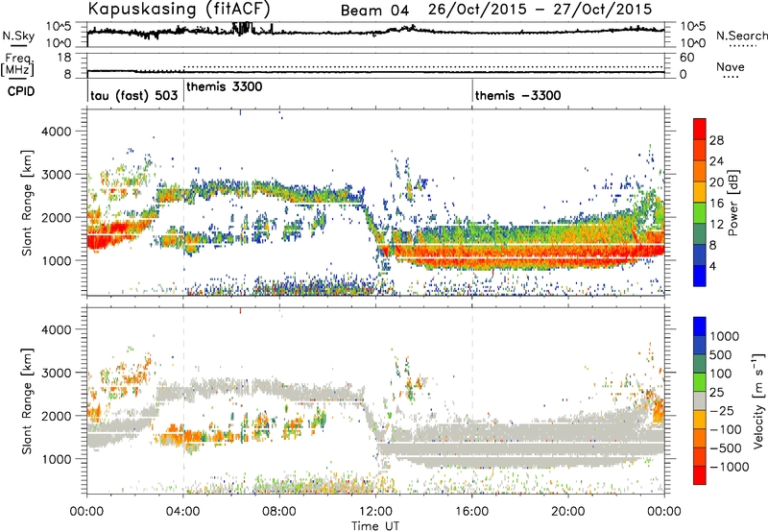768x532 pixels.
Task: Click the '28' tick on Power colorbar
Action: coord(716,140)
